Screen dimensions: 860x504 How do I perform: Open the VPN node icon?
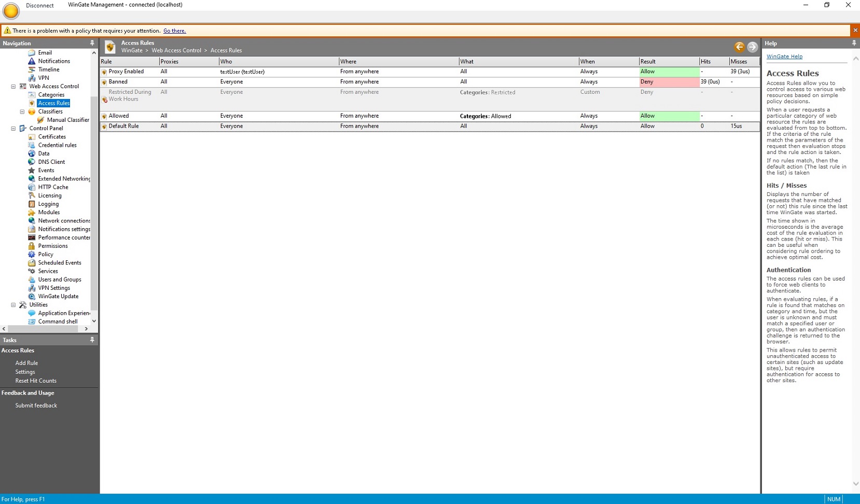32,78
